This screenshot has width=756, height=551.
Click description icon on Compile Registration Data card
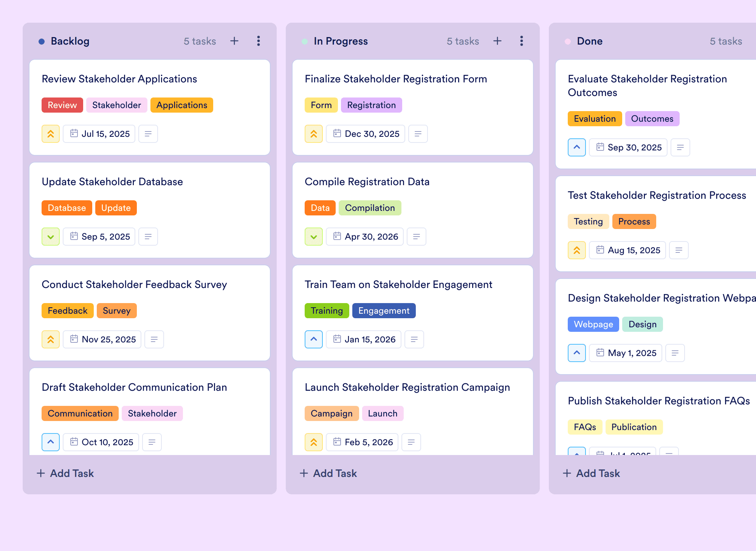point(417,237)
